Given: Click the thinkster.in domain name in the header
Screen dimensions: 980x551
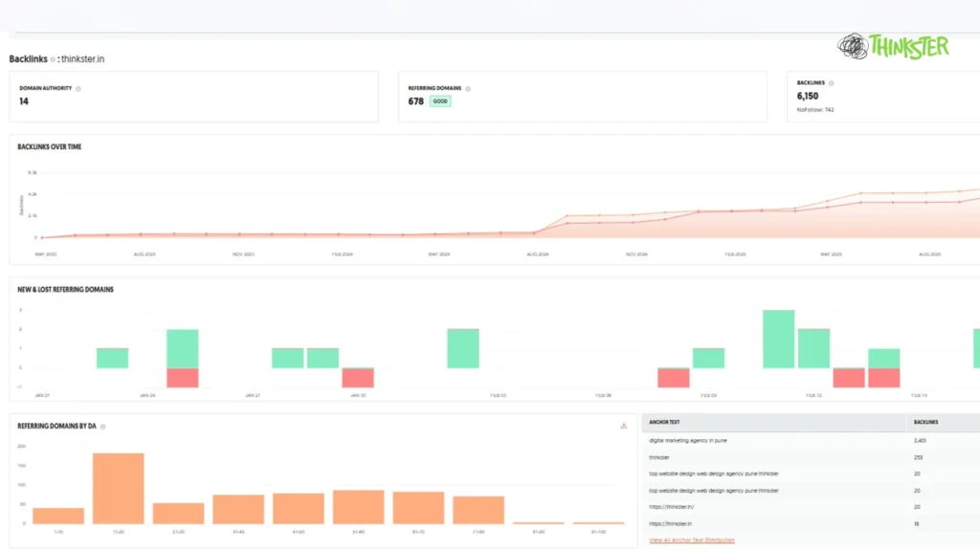Looking at the screenshot, I should pyautogui.click(x=81, y=59).
